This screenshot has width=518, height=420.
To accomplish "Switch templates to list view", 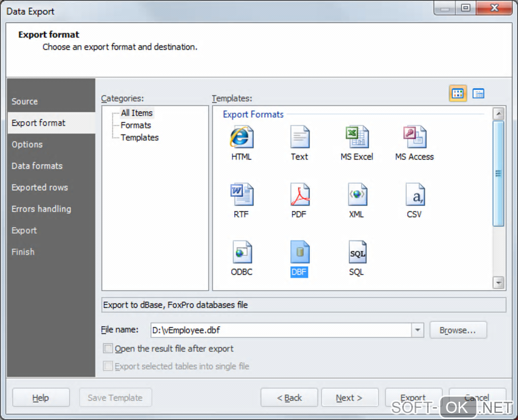I will (x=478, y=93).
